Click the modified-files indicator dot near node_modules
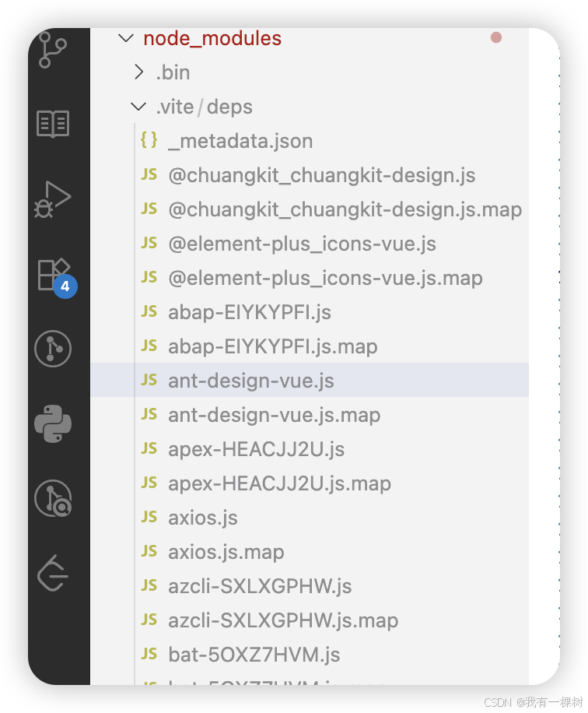Viewport: 588px width, 713px height. click(497, 37)
